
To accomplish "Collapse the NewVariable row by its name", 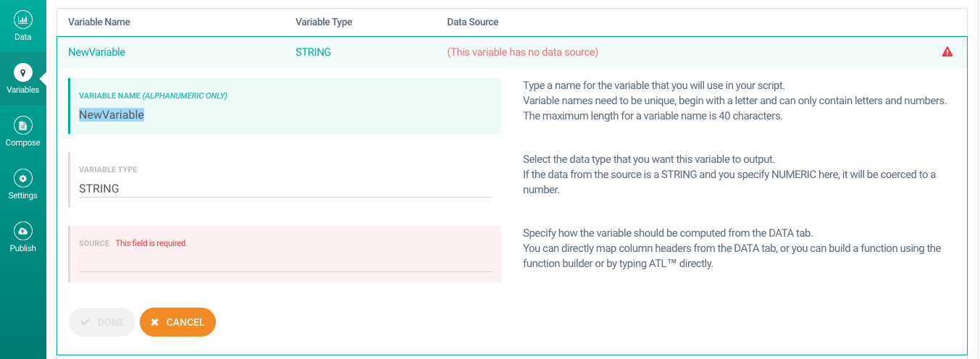I will tap(96, 52).
